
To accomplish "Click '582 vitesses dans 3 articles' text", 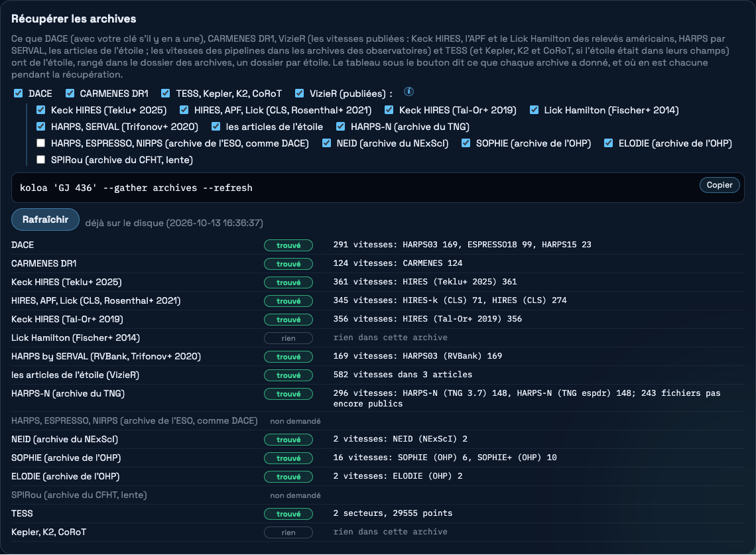I will click(403, 375).
